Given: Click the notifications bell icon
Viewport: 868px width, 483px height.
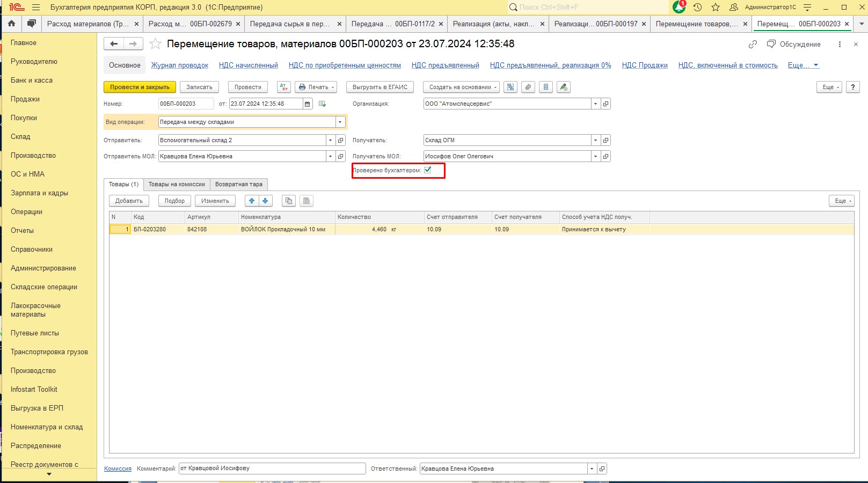Looking at the screenshot, I should pos(679,7).
